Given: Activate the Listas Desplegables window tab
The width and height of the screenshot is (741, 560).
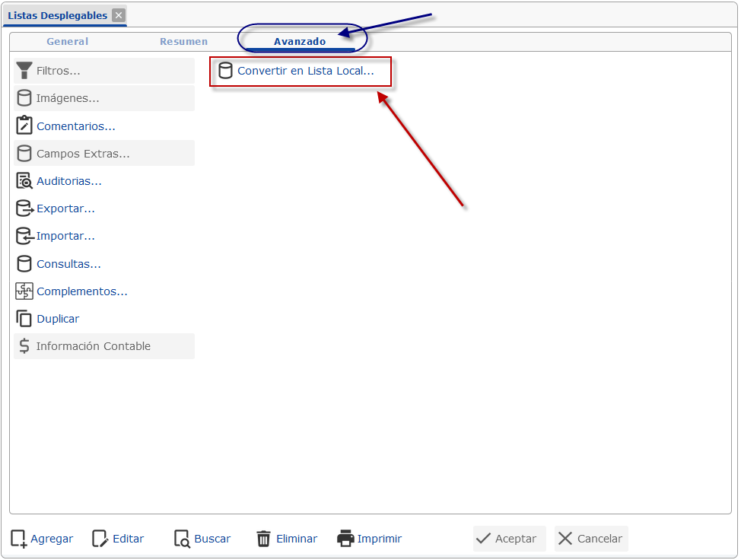Looking at the screenshot, I should (58, 15).
